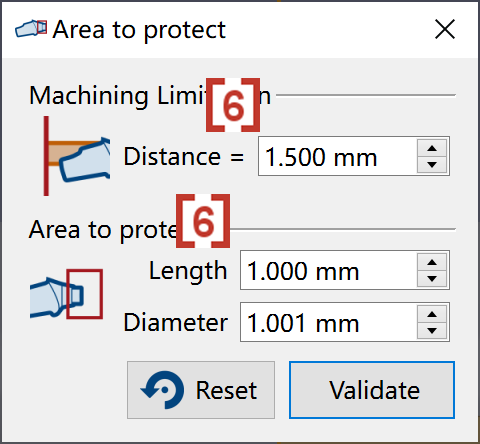Click the Reset circular arrow icon
The width and height of the screenshot is (480, 444).
(163, 390)
